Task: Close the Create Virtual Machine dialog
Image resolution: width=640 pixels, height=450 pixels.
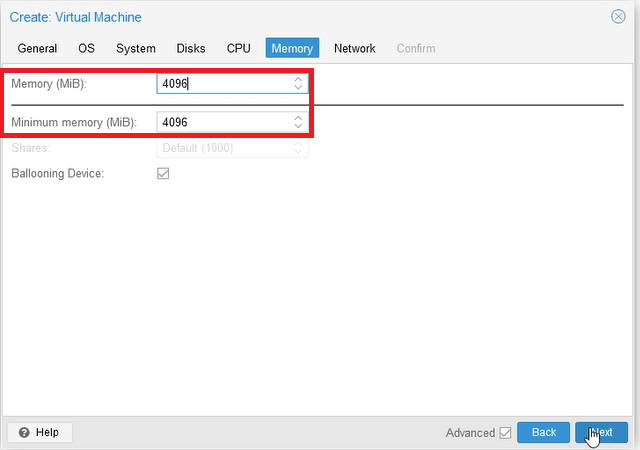Action: coord(618,17)
